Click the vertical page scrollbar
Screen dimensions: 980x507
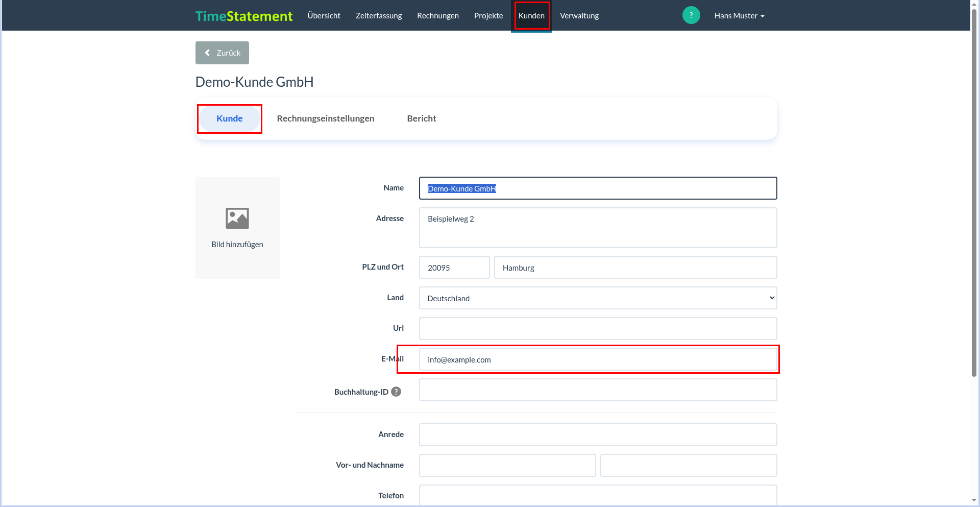click(974, 194)
